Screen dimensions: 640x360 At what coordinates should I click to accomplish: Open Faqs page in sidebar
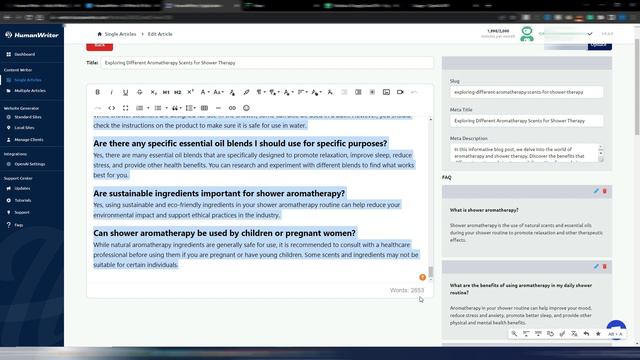point(18,225)
